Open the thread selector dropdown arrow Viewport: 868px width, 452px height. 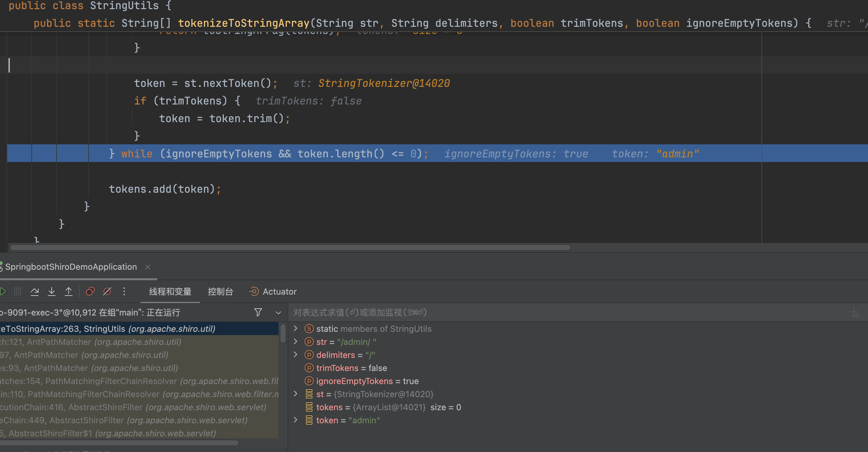point(278,313)
